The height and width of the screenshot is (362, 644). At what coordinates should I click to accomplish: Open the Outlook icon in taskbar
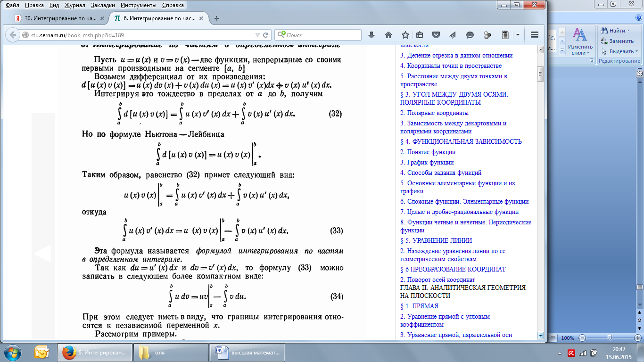pyautogui.click(x=42, y=352)
